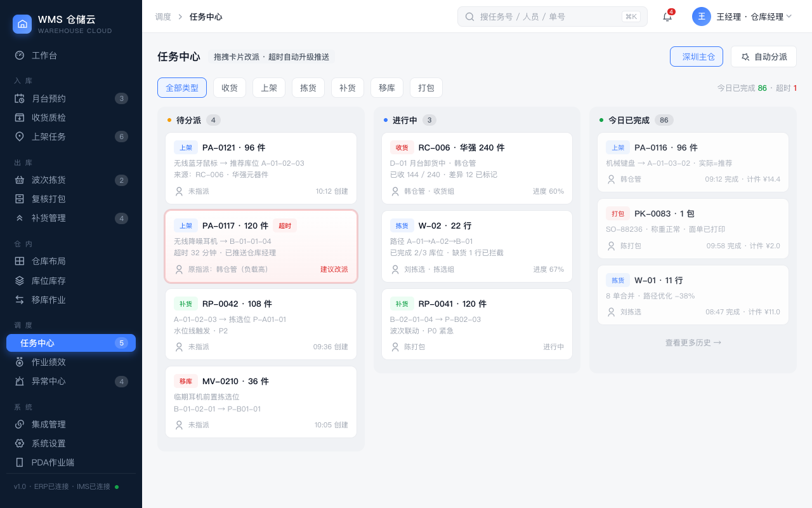Open 工作台 dashboard icon in sidebar

click(x=20, y=55)
